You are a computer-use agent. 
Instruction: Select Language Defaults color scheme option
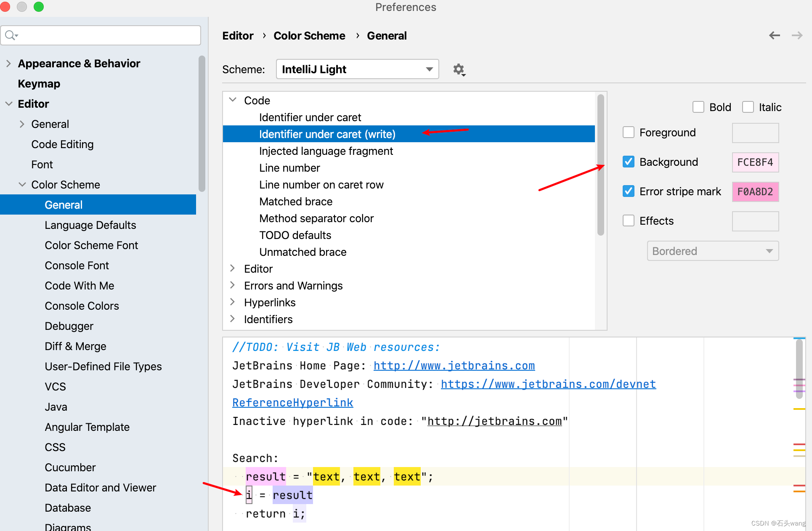coord(90,225)
